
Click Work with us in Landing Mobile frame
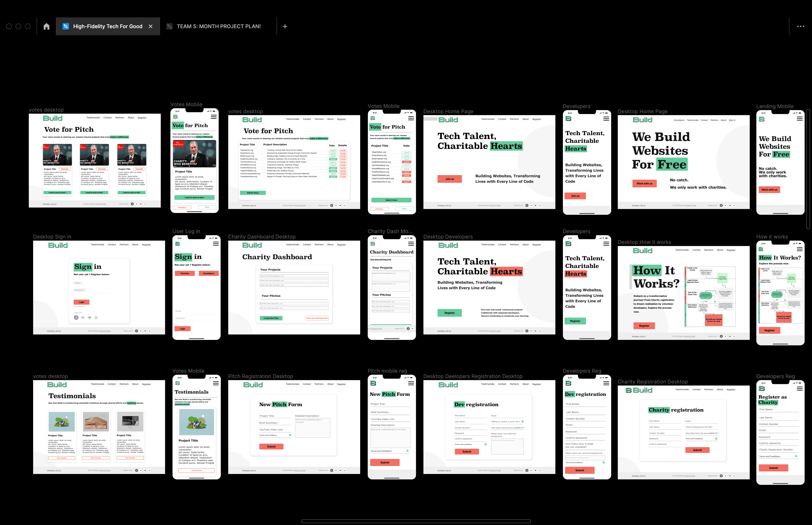[x=769, y=190]
